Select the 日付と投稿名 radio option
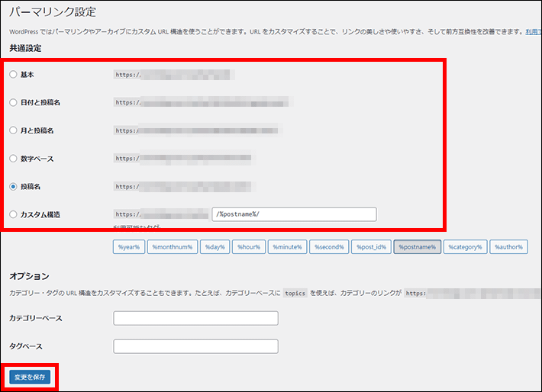Screen dimensions: 542x392 pos(13,103)
